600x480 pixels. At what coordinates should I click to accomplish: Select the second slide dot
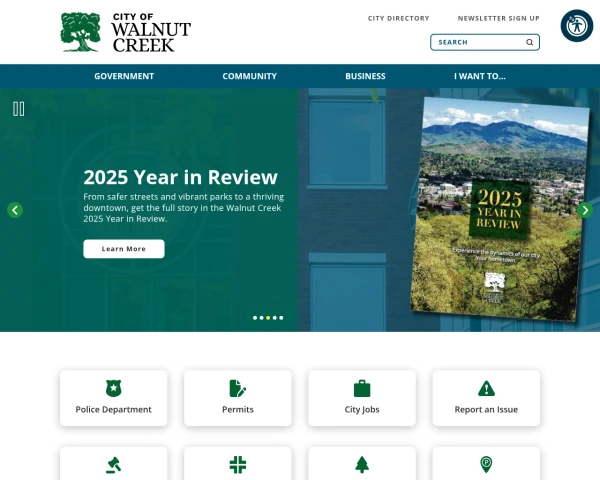tap(262, 318)
